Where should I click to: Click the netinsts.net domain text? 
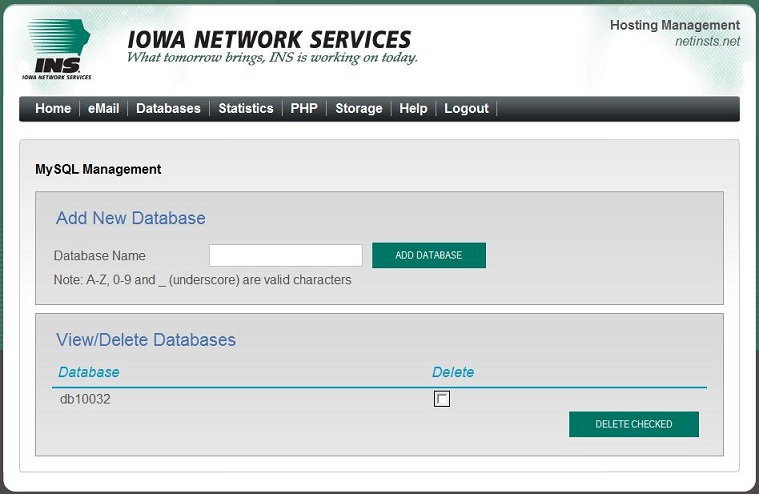707,42
